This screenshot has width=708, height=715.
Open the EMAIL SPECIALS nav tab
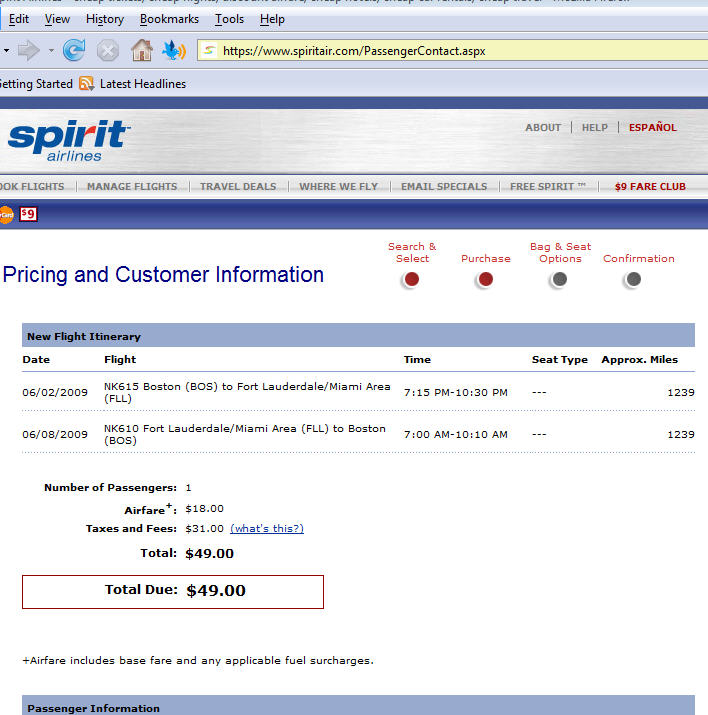click(x=444, y=187)
